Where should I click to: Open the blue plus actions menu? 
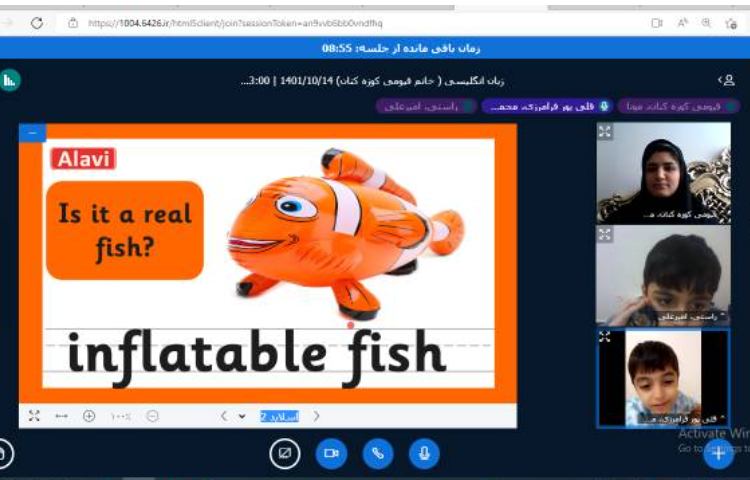coord(718,454)
